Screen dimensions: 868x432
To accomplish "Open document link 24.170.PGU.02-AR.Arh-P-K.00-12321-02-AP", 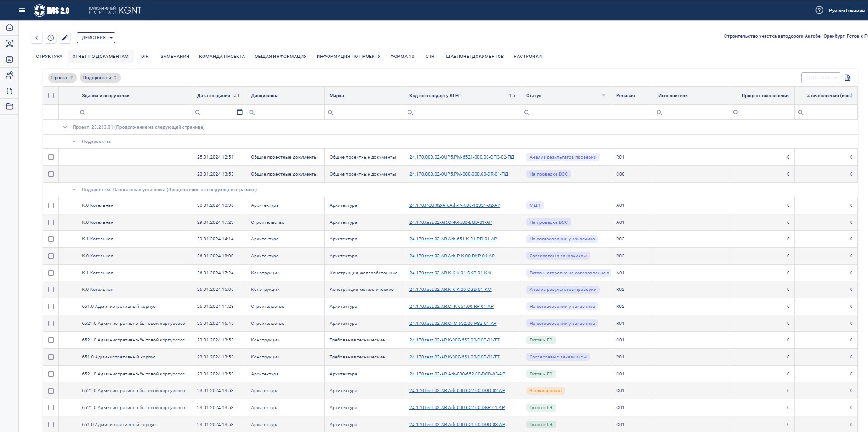I will point(455,205).
